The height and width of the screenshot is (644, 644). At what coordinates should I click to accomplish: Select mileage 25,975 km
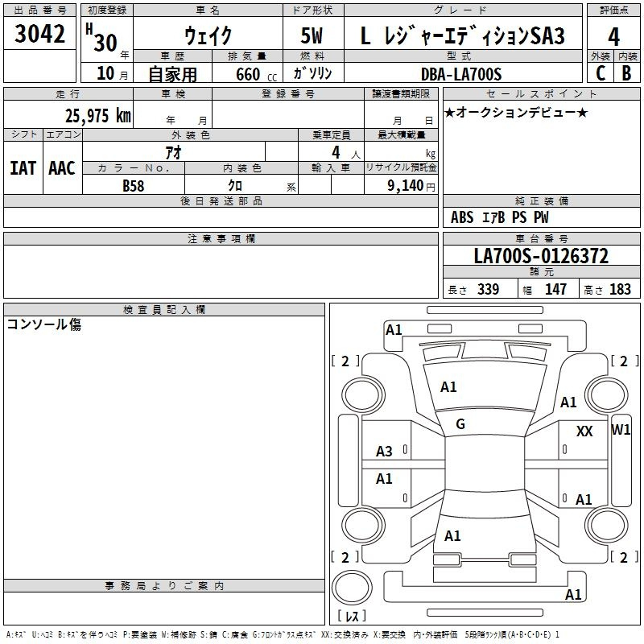(x=98, y=115)
